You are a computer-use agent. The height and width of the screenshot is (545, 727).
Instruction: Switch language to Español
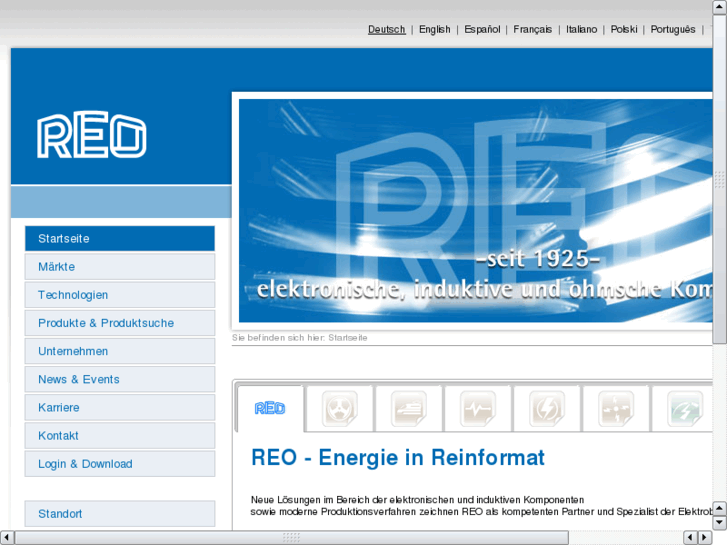(482, 29)
